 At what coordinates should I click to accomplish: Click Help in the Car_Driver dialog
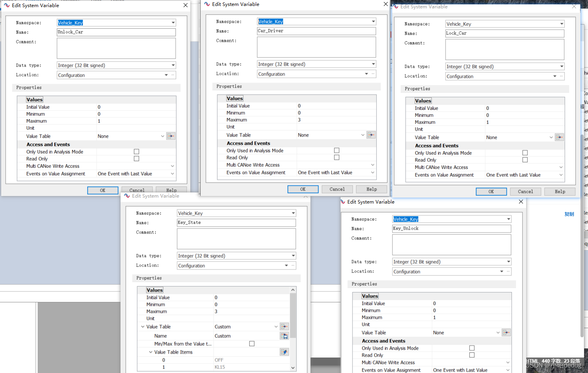pyautogui.click(x=372, y=189)
